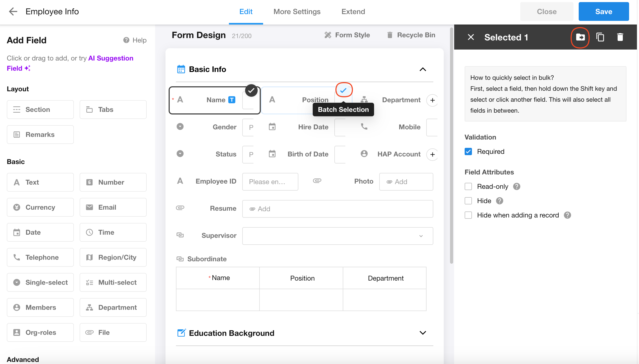
Task: Delete selected field with trash icon
Action: pos(620,37)
